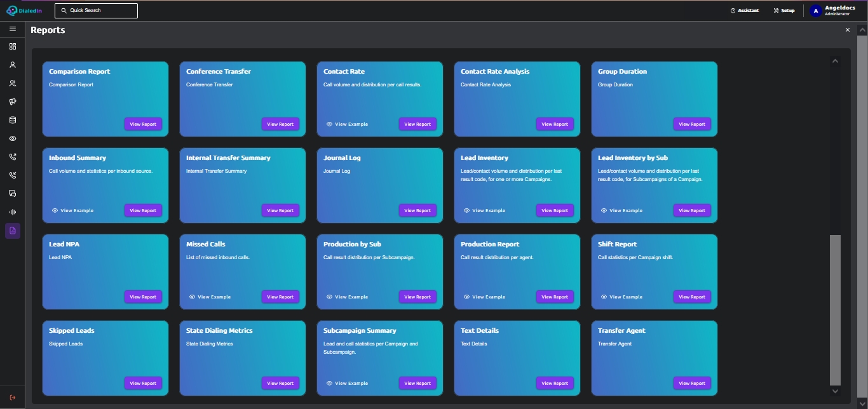Open the inbound phone call icon in sidebar

coord(13,175)
